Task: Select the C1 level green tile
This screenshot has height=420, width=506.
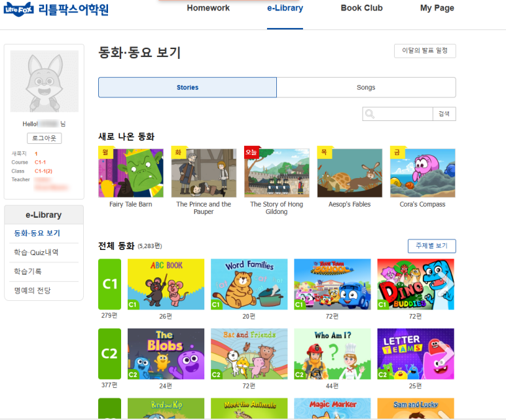Action: pos(110,284)
